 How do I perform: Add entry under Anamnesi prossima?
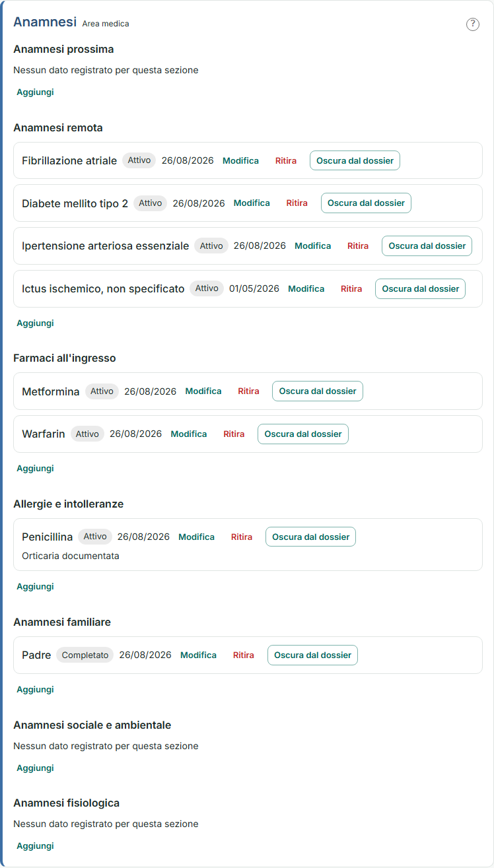(35, 92)
